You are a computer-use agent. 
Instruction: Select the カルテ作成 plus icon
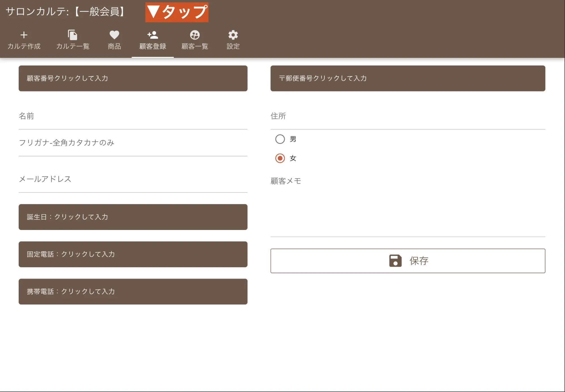tap(24, 35)
